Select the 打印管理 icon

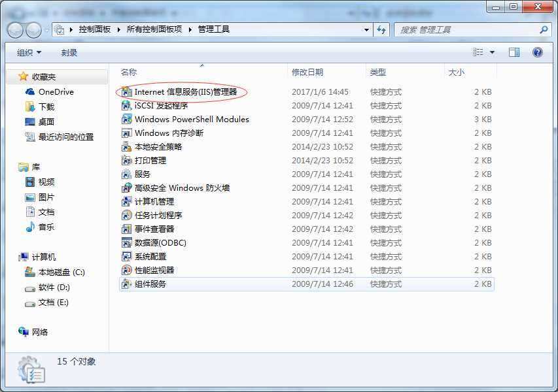point(127,161)
